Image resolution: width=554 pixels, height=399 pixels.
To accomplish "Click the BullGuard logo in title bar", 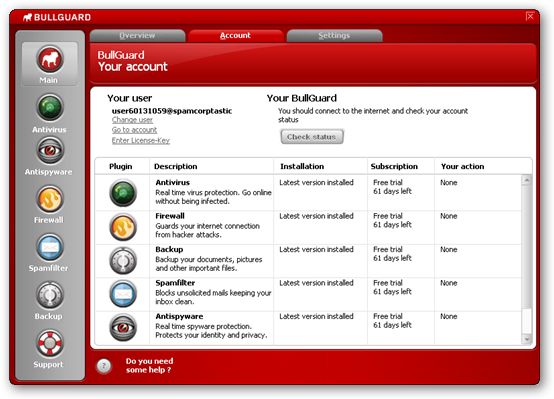I will coord(57,17).
